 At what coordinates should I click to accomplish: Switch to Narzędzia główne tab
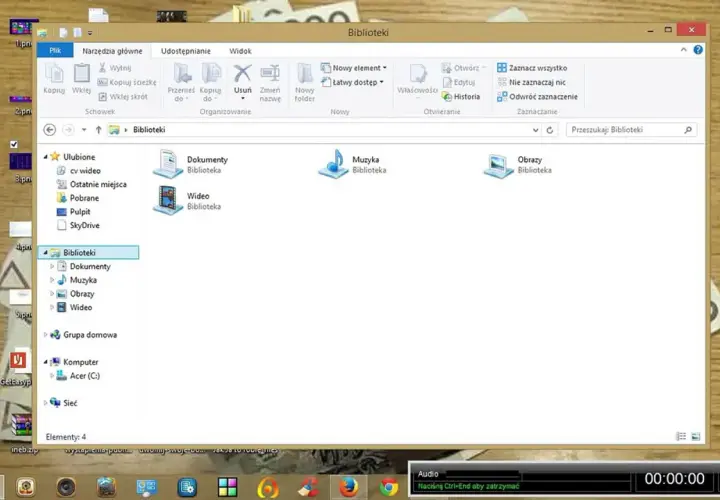(112, 51)
